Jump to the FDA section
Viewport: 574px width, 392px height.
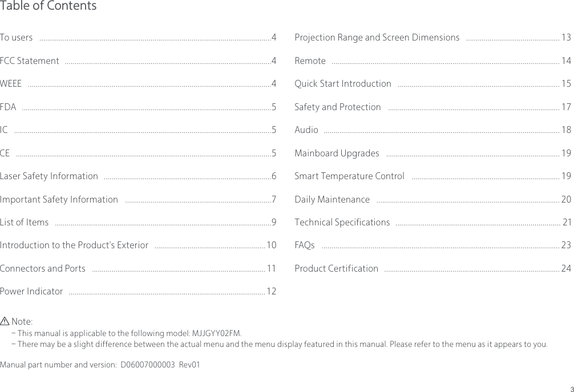coord(9,107)
